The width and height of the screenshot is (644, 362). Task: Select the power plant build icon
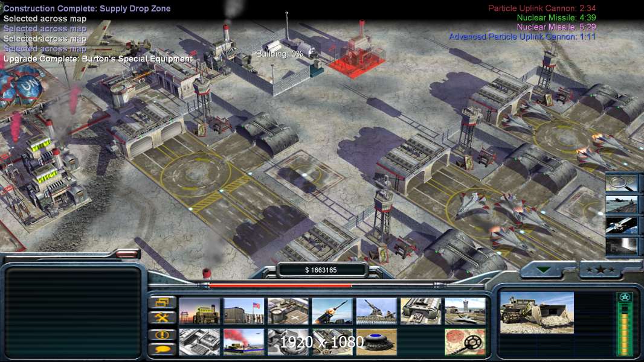point(199,311)
